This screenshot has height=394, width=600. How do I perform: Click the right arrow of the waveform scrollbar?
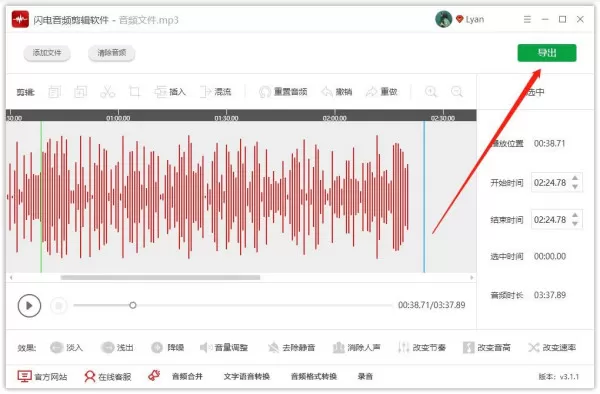point(472,277)
